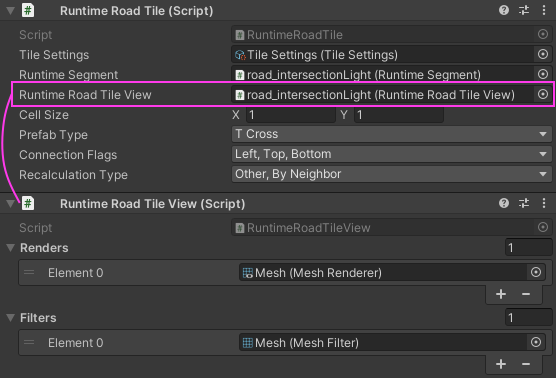Screen dimensions: 556x378
Task: Collapse the Filters list
Action: (10, 318)
